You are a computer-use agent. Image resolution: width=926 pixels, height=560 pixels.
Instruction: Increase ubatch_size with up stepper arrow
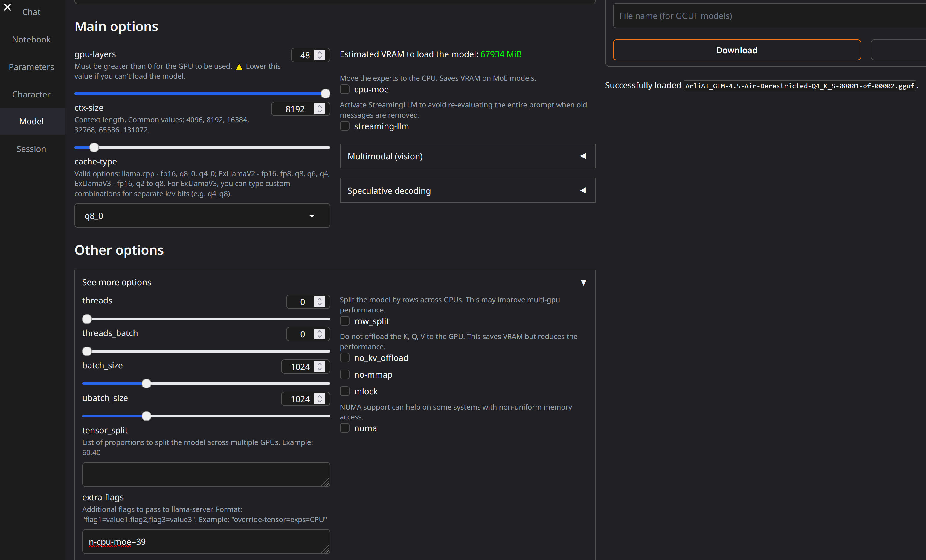point(319,396)
